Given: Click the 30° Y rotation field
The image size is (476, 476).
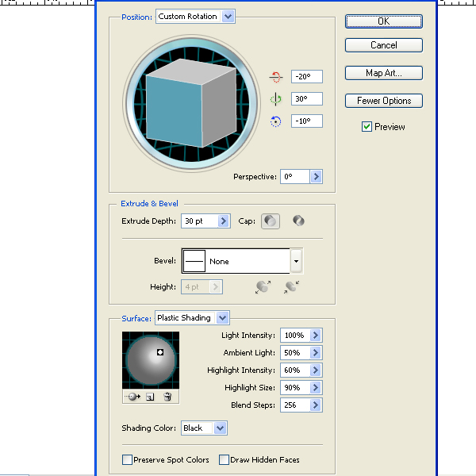Looking at the screenshot, I should coord(306,98).
